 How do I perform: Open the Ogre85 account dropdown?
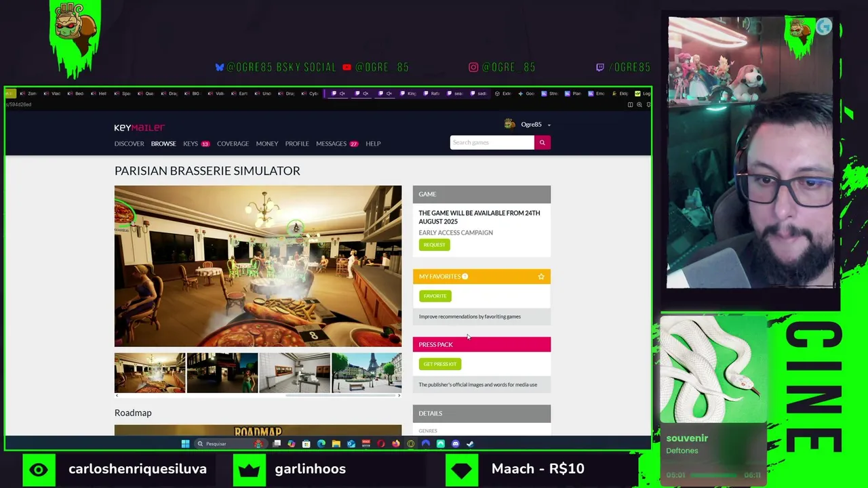535,125
